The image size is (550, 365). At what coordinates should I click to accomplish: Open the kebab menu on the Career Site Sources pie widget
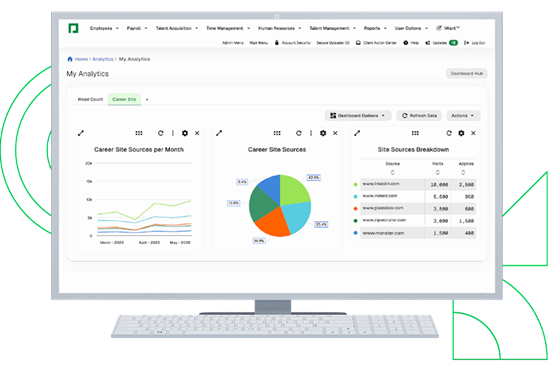pos(311,133)
